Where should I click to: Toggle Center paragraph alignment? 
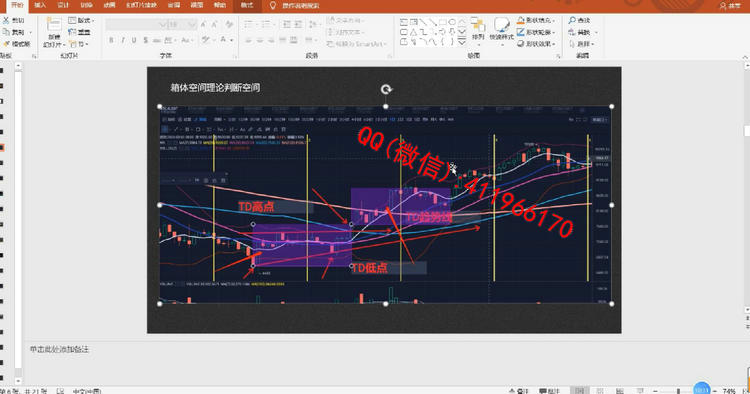(260, 40)
